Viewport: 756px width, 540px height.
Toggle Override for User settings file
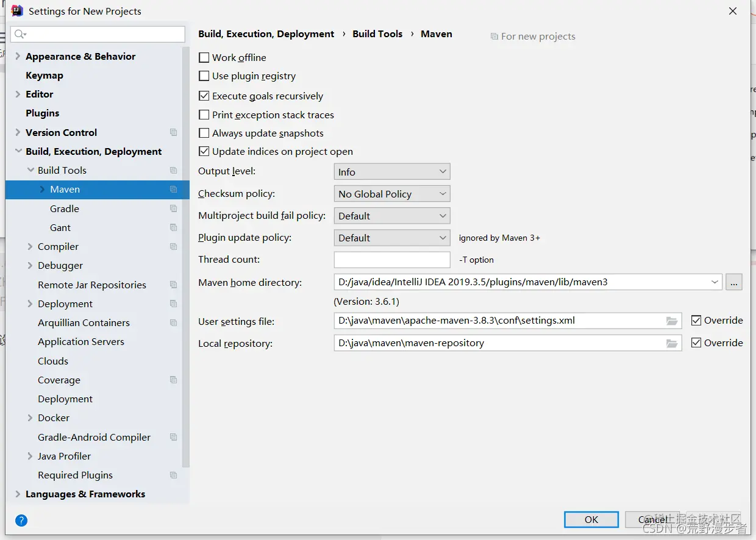[696, 321]
